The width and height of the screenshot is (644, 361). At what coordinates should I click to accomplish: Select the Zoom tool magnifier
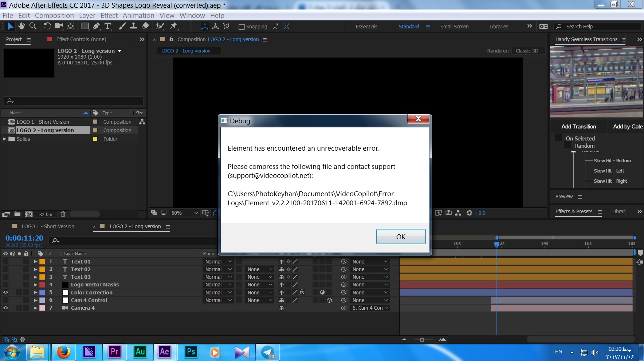coord(33,26)
